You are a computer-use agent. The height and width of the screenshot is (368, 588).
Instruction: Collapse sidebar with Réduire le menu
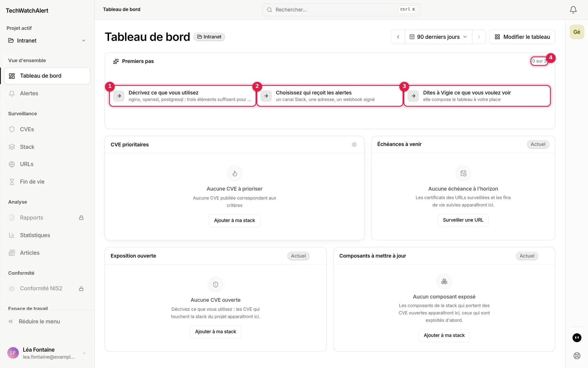(x=34, y=321)
